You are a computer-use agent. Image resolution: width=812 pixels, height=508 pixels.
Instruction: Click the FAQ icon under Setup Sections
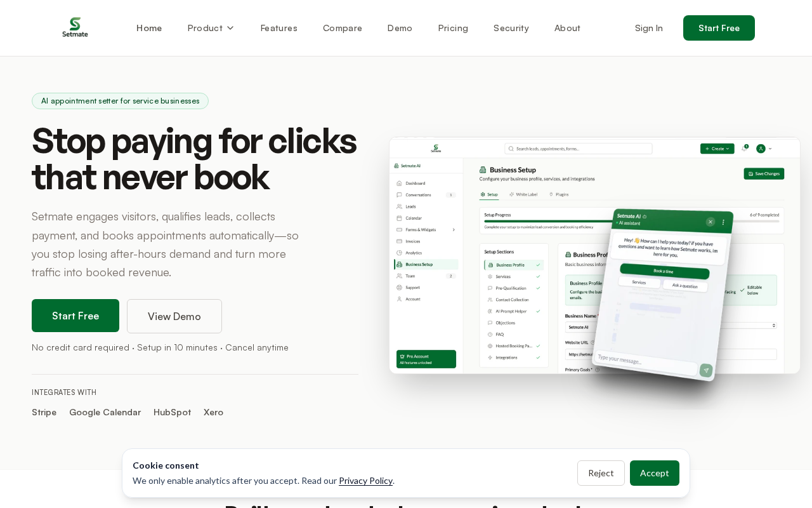point(490,334)
